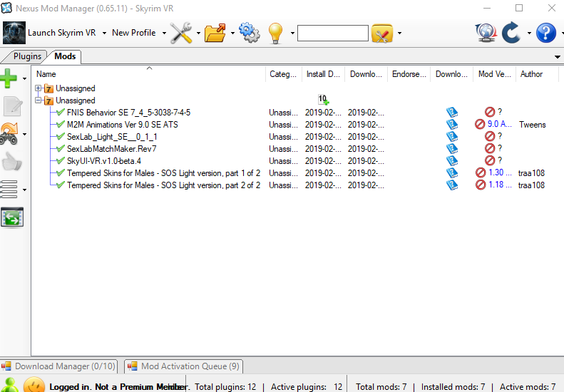The height and width of the screenshot is (392, 564).
Task: Open dropdown arrow beside green plus icon
Action: click(x=24, y=78)
